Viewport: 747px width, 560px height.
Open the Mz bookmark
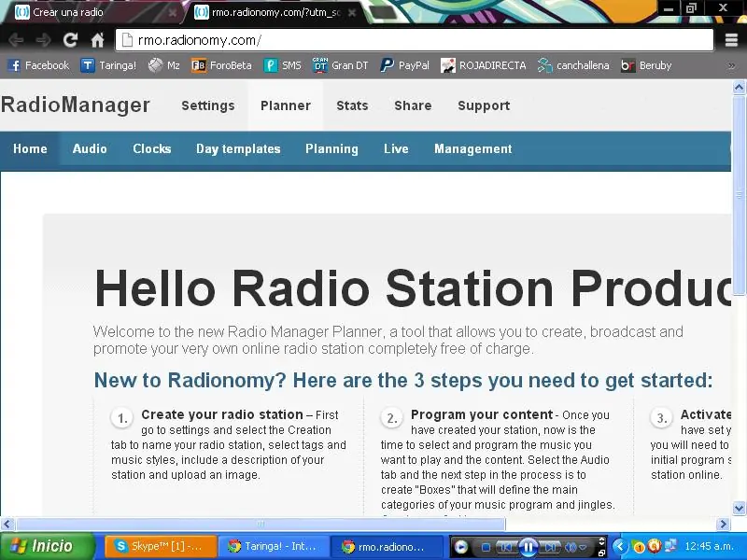[164, 65]
